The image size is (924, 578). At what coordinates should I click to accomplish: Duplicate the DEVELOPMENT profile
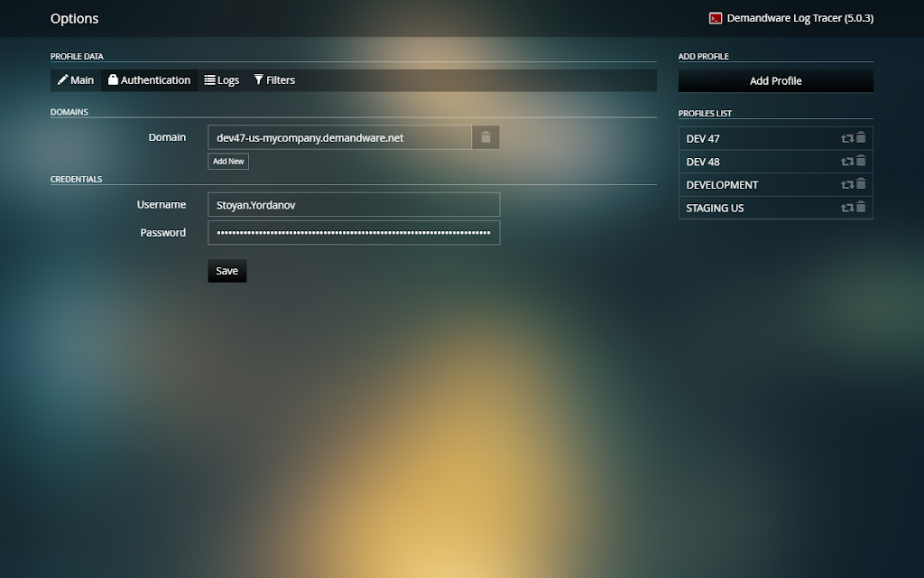click(847, 184)
